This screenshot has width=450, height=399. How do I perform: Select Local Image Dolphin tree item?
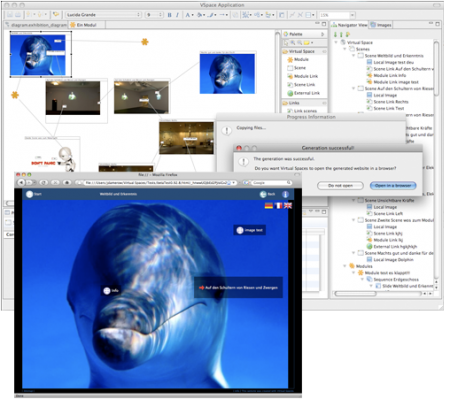390,260
